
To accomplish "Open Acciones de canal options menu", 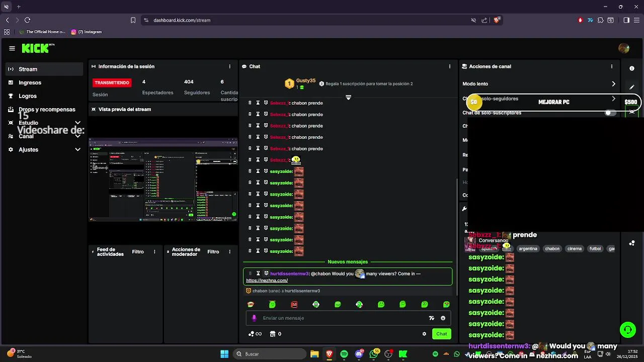I will [612, 66].
